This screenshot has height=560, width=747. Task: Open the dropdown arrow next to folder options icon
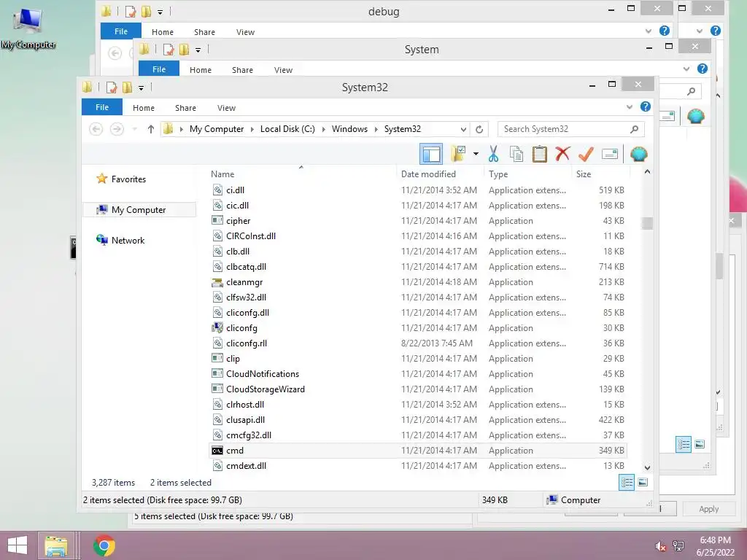(x=476, y=154)
